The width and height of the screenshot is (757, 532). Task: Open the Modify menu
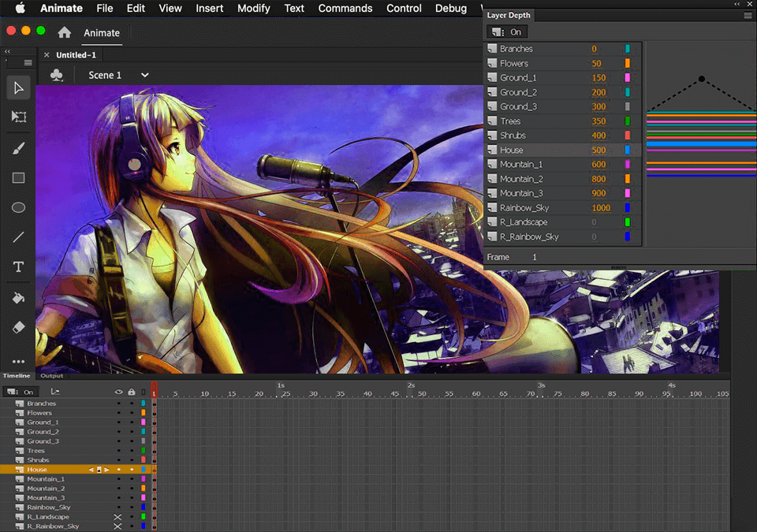click(253, 9)
